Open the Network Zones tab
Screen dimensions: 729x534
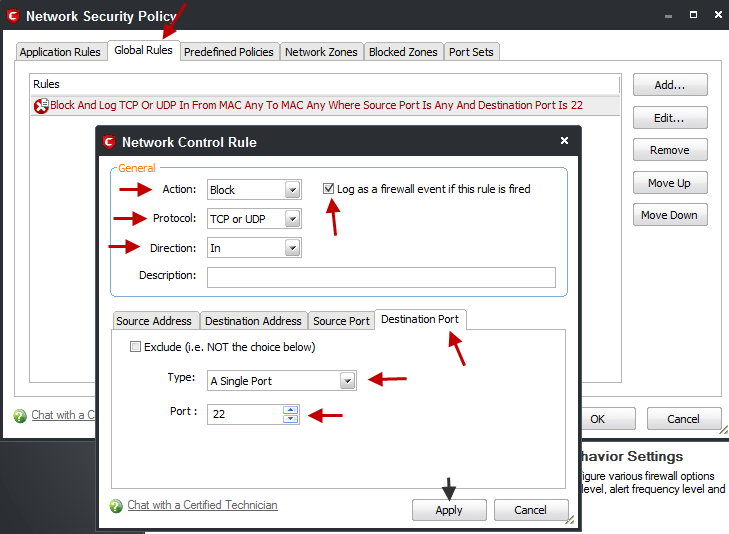point(321,52)
